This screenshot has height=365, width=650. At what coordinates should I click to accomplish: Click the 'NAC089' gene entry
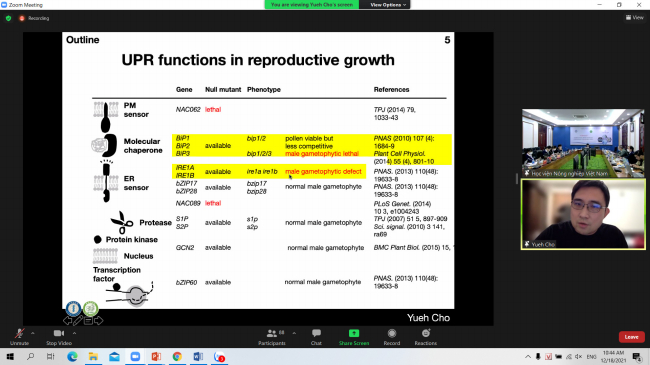click(x=188, y=203)
